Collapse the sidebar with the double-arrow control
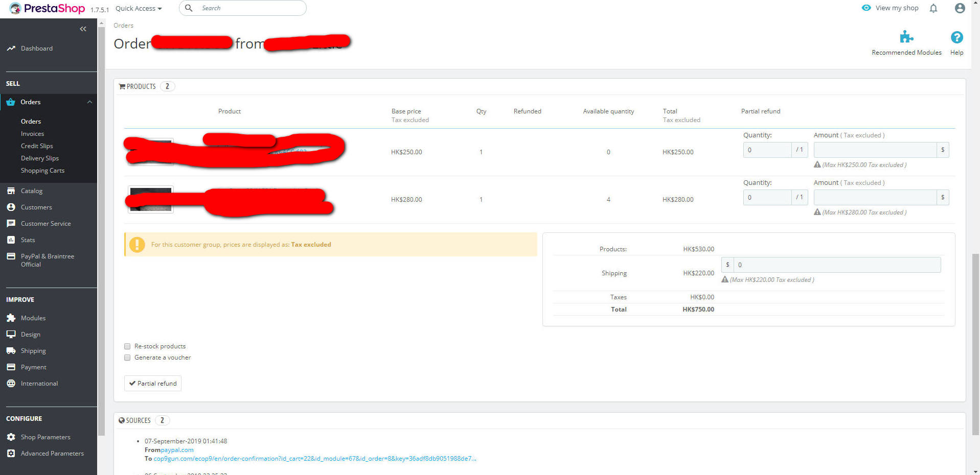 click(83, 29)
